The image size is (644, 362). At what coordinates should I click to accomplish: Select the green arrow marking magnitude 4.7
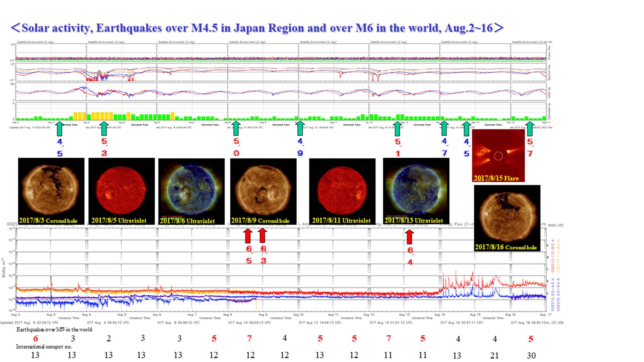coord(444,129)
